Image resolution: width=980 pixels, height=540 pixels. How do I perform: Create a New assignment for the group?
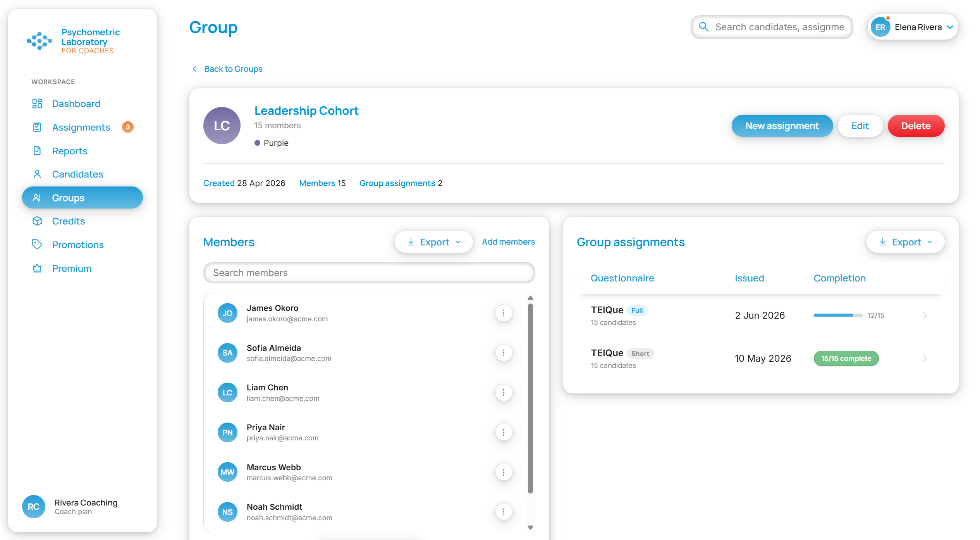tap(782, 126)
